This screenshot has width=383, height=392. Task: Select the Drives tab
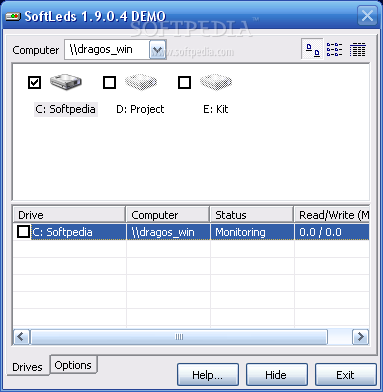[x=28, y=367]
